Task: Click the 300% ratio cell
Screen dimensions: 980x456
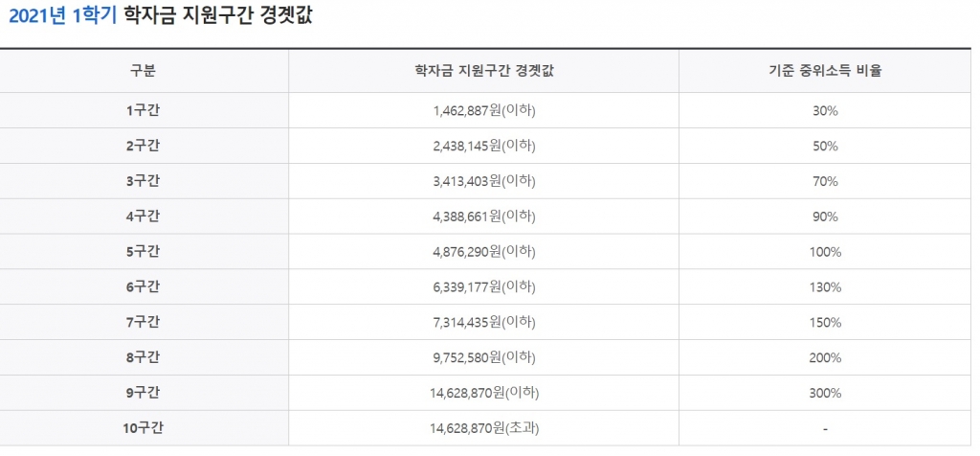Action: pyautogui.click(x=824, y=393)
